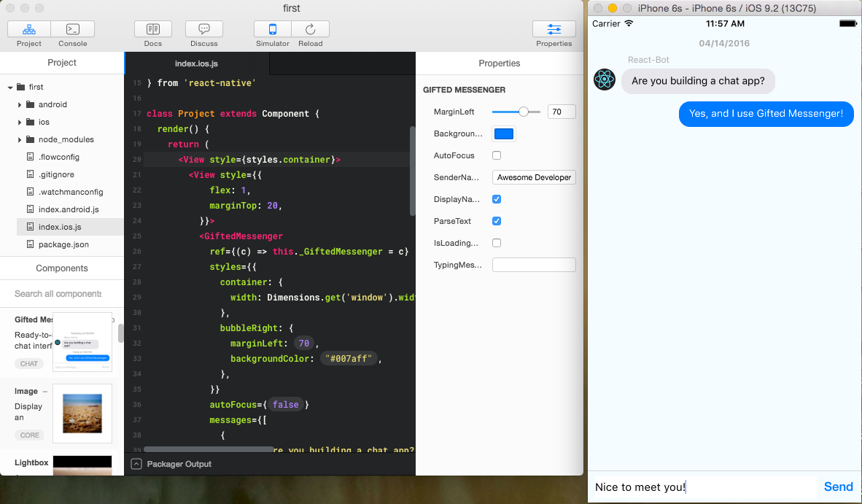Click the first root folder icon

tap(21, 87)
